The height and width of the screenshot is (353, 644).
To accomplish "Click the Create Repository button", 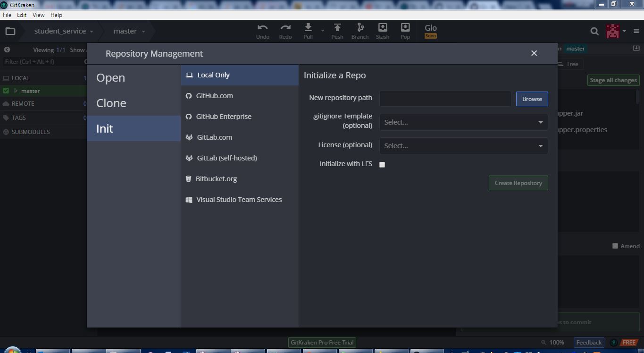I will click(518, 183).
